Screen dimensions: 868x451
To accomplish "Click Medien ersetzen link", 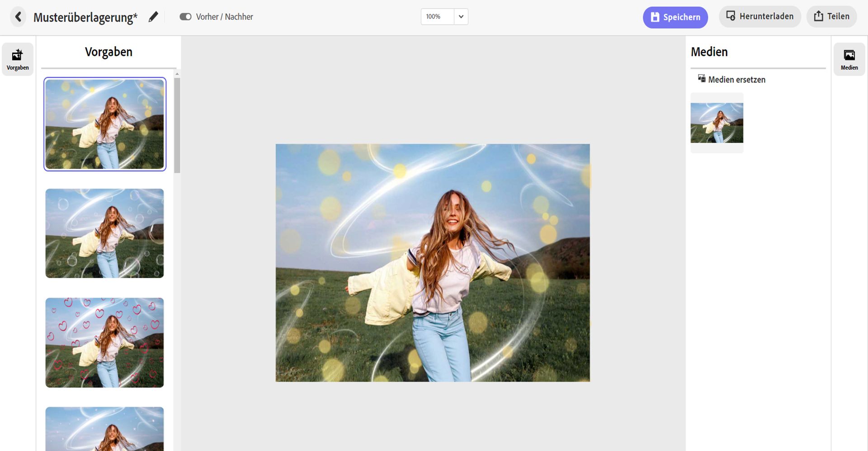I will click(732, 79).
